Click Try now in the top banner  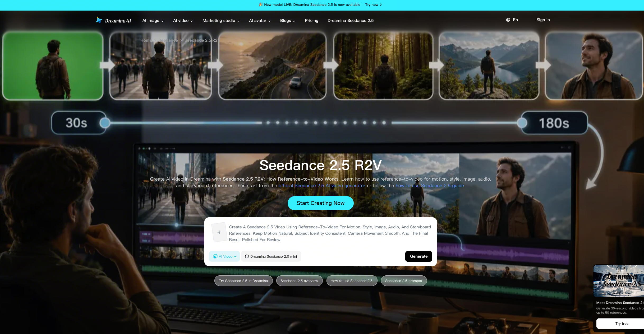point(373,4)
